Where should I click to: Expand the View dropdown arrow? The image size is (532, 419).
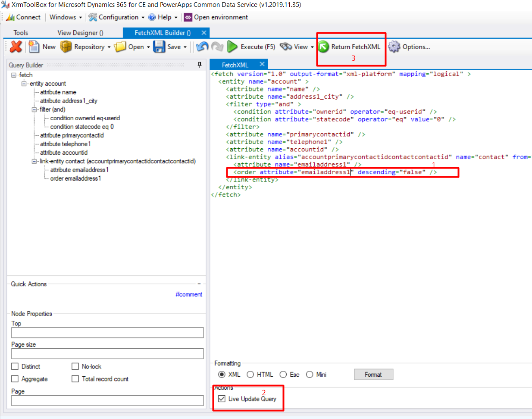(x=312, y=47)
